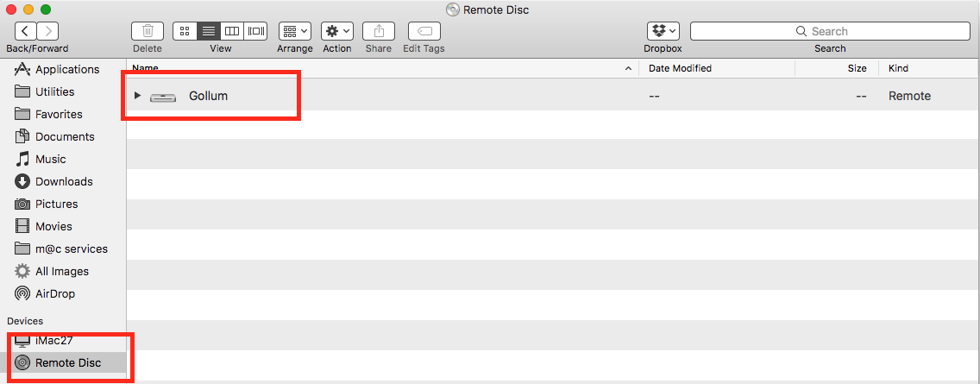
Task: Open the Action gear dropdown
Action: (337, 31)
